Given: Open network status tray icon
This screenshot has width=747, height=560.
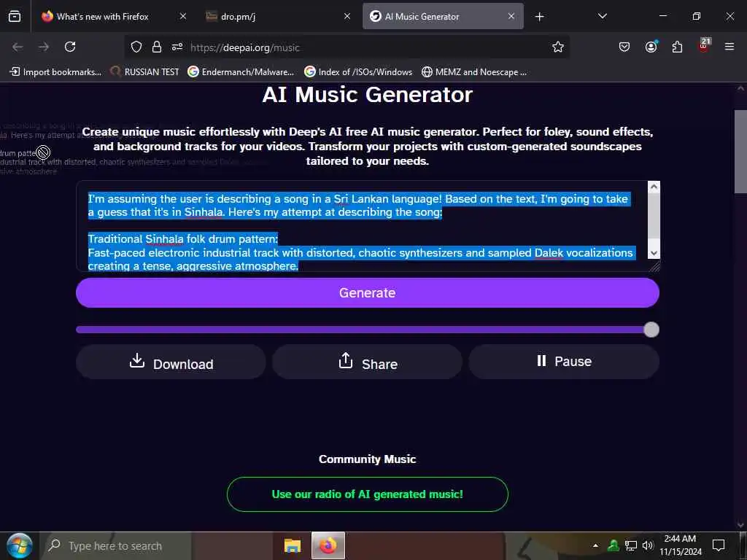Looking at the screenshot, I should pyautogui.click(x=631, y=545).
